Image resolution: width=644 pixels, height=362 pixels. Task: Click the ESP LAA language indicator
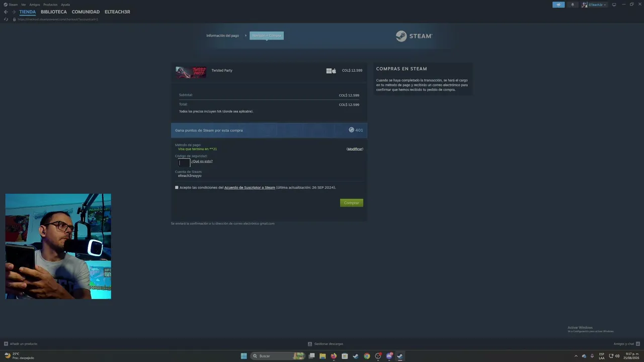[x=602, y=356]
